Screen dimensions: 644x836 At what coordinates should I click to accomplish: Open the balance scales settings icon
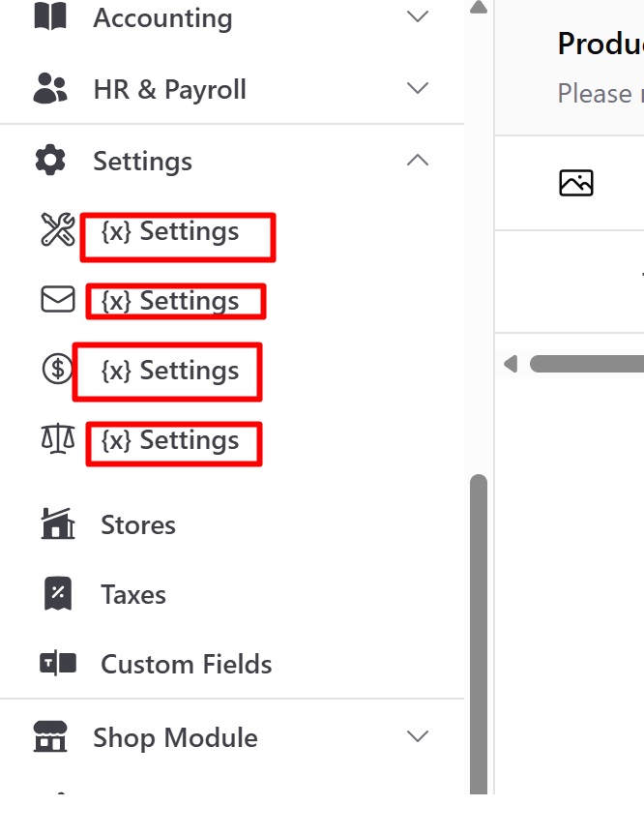58,438
